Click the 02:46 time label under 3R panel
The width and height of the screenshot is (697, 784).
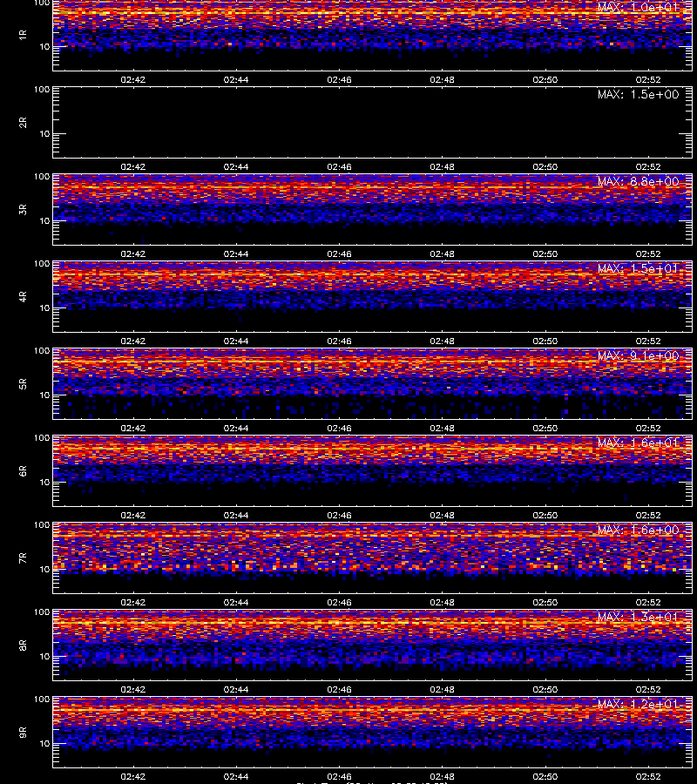pos(339,254)
